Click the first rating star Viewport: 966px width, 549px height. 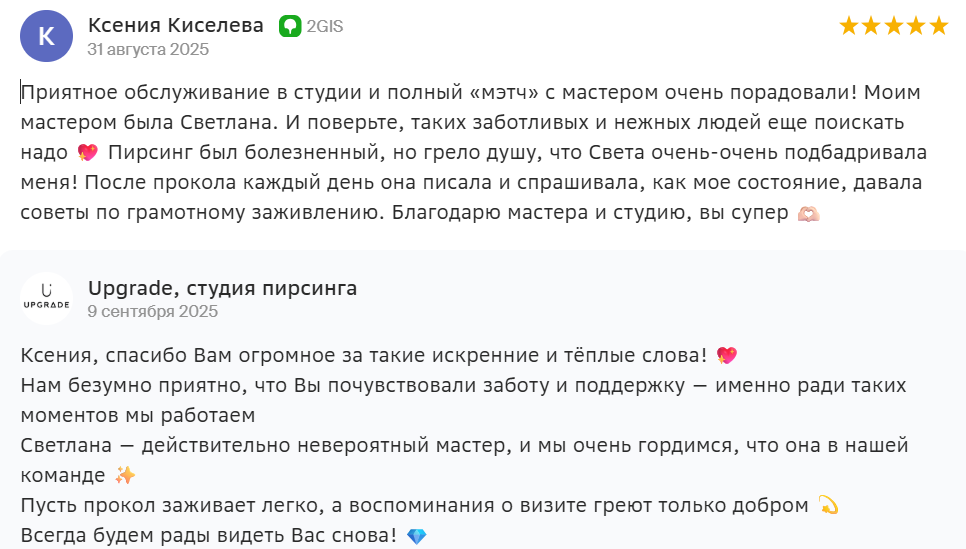[x=849, y=26]
